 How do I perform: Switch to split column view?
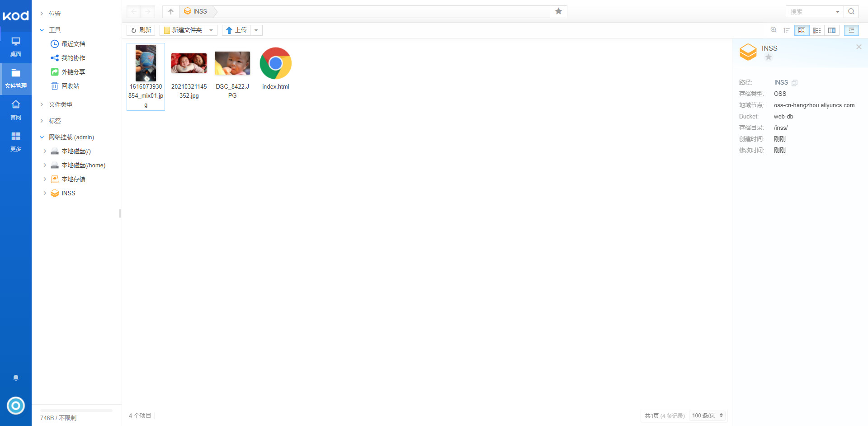832,30
